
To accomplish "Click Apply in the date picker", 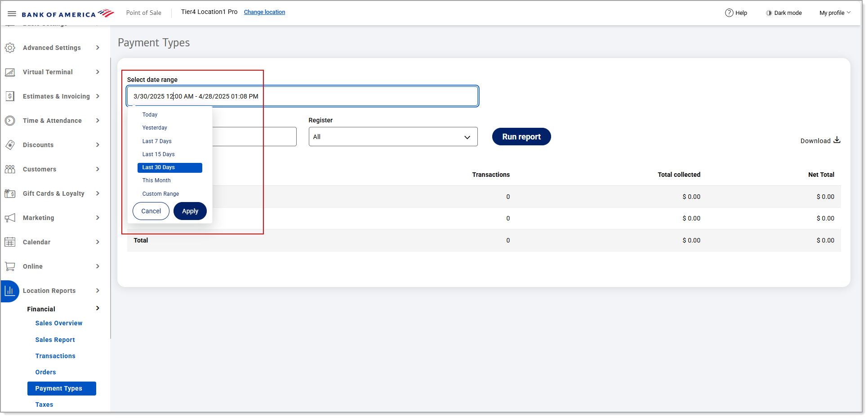I will click(x=190, y=211).
